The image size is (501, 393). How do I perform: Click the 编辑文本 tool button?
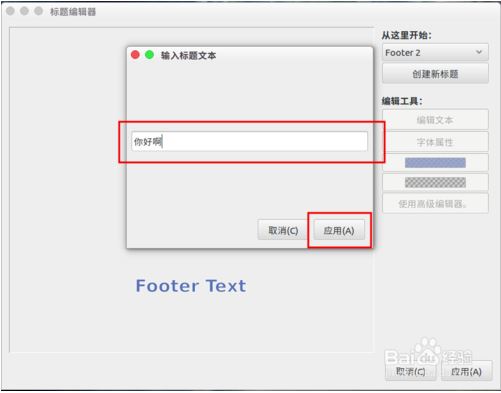(435, 120)
